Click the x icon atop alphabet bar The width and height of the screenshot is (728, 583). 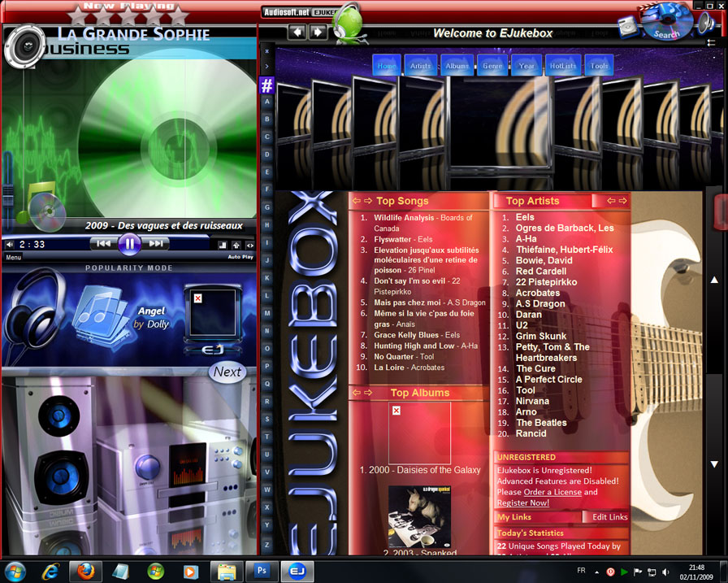[x=267, y=51]
